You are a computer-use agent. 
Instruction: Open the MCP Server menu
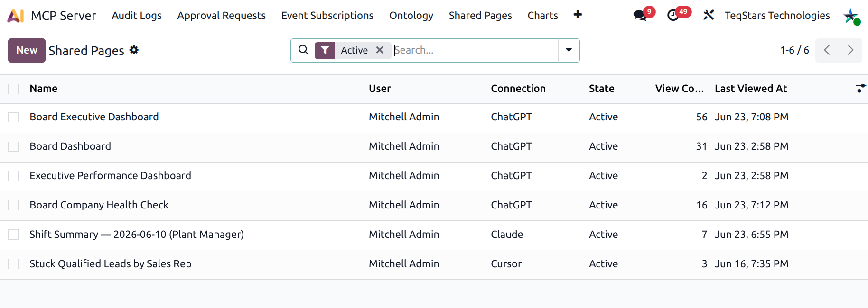(x=64, y=16)
